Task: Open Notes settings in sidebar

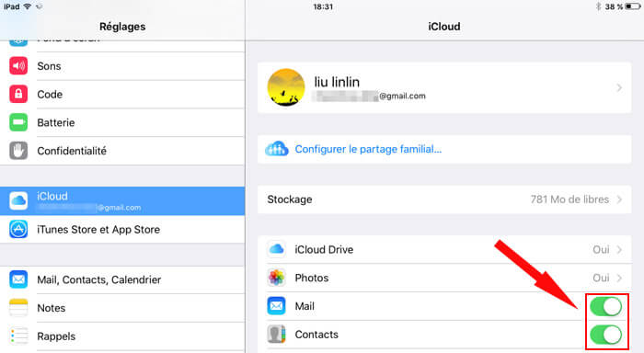Action: click(x=122, y=308)
